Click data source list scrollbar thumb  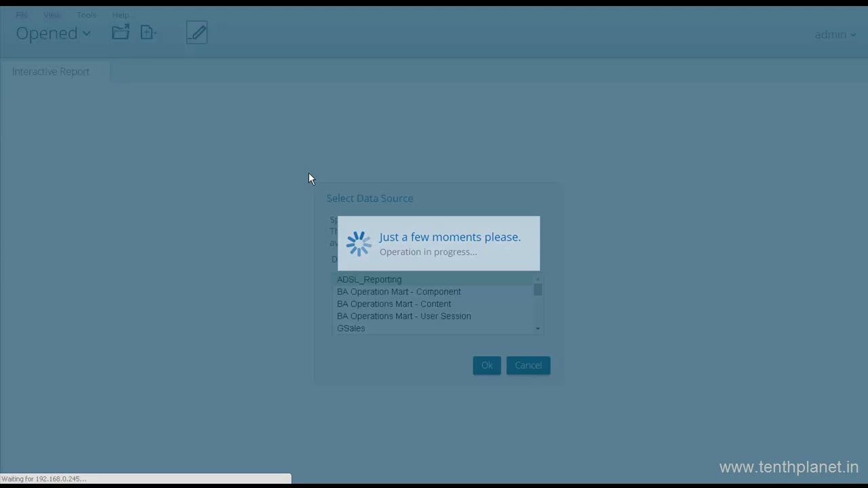coord(538,289)
